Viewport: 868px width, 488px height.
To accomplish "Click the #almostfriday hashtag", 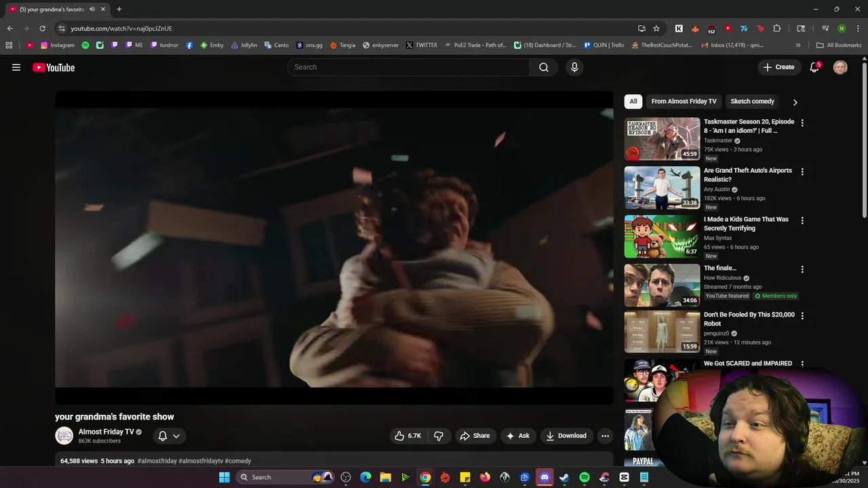I will click(x=157, y=461).
